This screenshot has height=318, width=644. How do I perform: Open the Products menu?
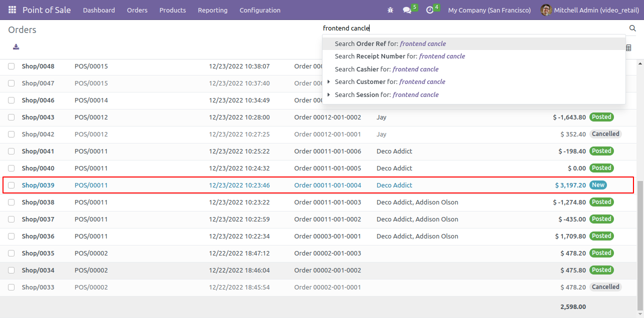point(173,10)
